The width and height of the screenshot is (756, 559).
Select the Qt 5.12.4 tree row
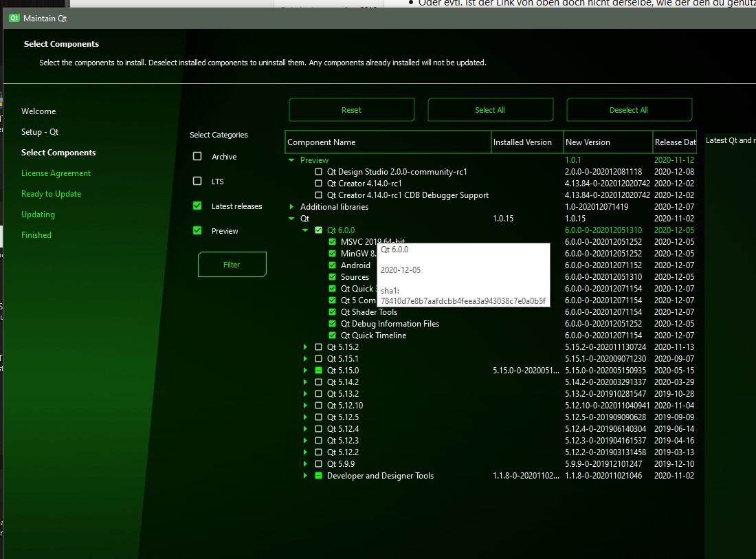(491, 429)
